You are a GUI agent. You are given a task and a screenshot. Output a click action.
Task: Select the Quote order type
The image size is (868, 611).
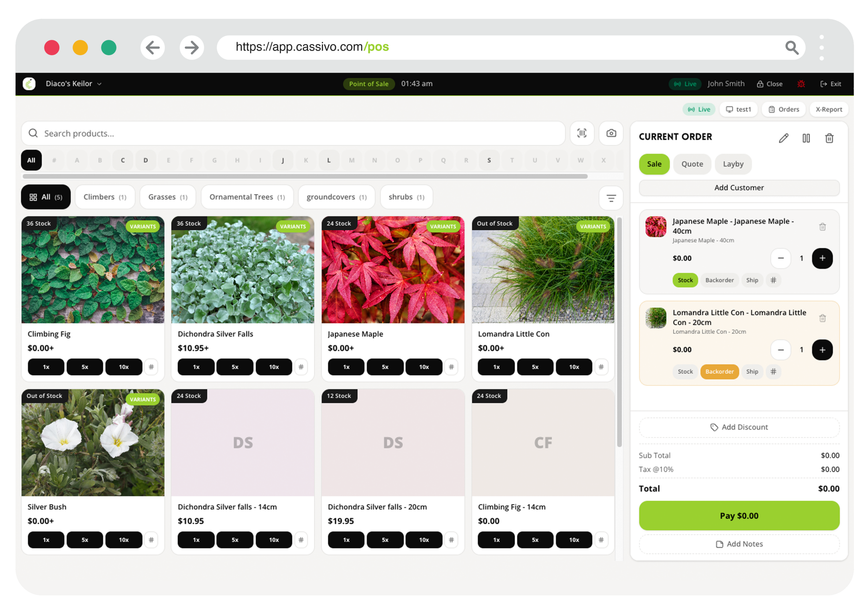(692, 164)
